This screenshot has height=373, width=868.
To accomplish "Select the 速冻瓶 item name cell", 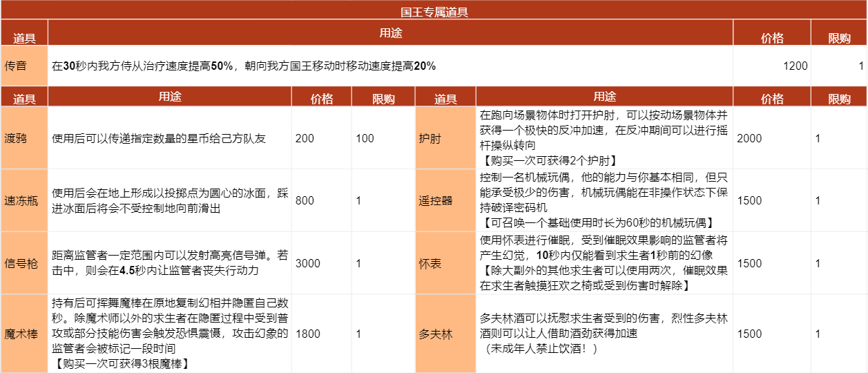I will tap(24, 200).
